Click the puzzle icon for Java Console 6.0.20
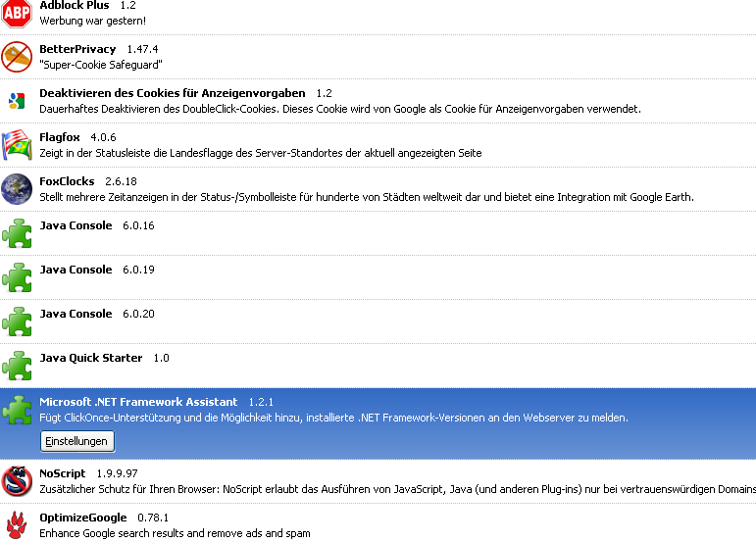Image resolution: width=756 pixels, height=543 pixels. 17,321
